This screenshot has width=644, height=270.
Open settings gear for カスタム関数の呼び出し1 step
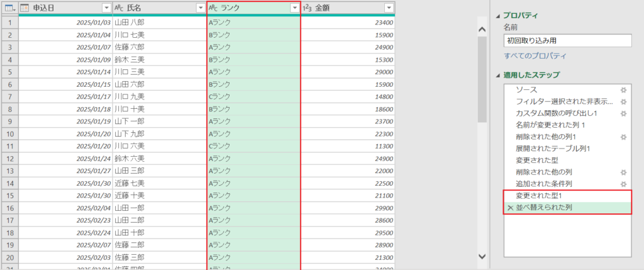(623, 113)
